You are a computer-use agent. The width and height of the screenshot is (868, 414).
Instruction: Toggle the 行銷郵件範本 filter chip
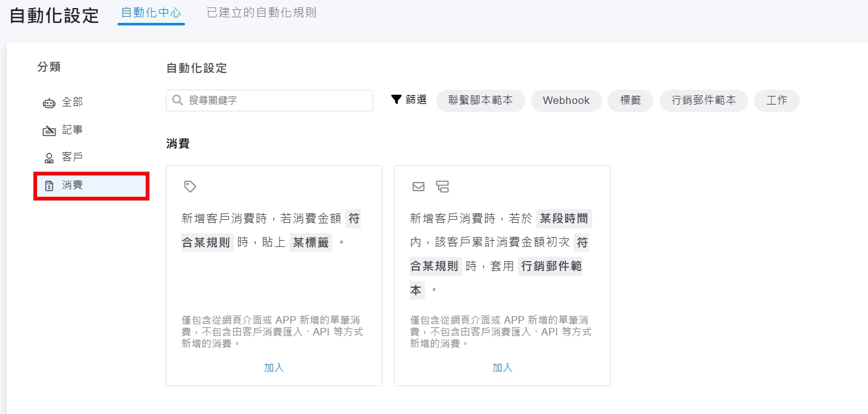tap(703, 100)
